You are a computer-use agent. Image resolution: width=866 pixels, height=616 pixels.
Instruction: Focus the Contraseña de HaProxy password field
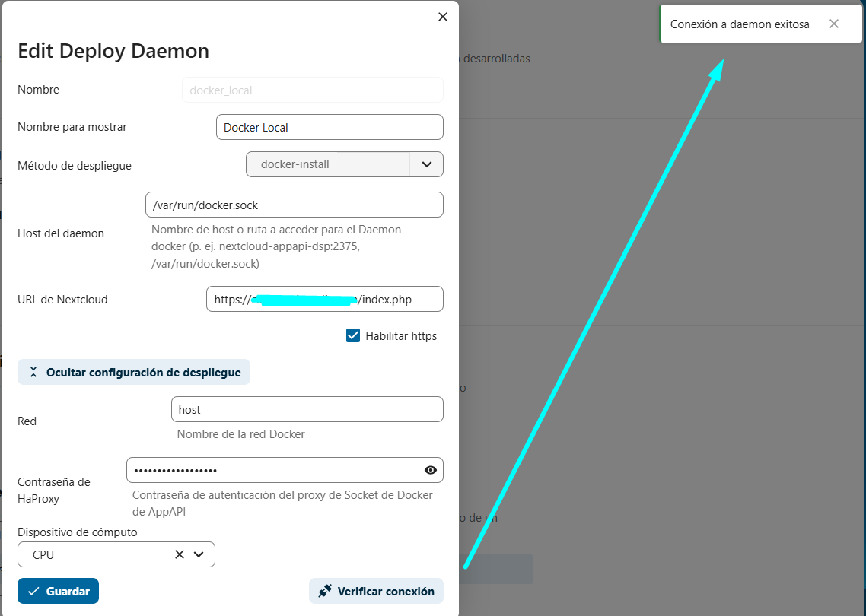tap(274, 470)
